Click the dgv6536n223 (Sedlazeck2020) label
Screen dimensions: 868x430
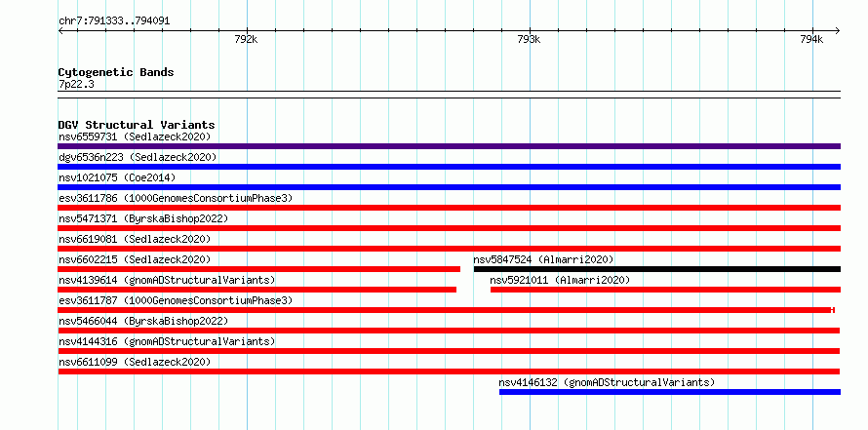(x=138, y=157)
